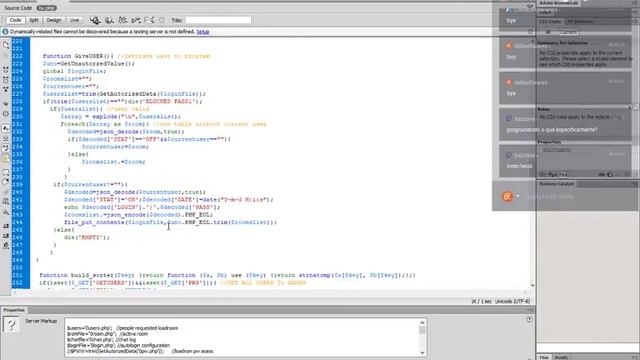This screenshot has height=360, width=640.
Task: Click the greyed Visual Aids icon
Action: click(162, 20)
